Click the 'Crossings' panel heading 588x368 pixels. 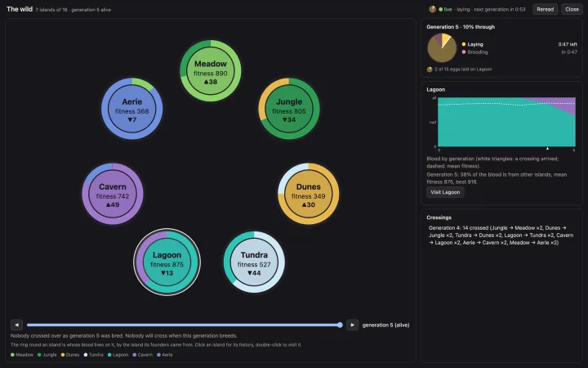[439, 218]
